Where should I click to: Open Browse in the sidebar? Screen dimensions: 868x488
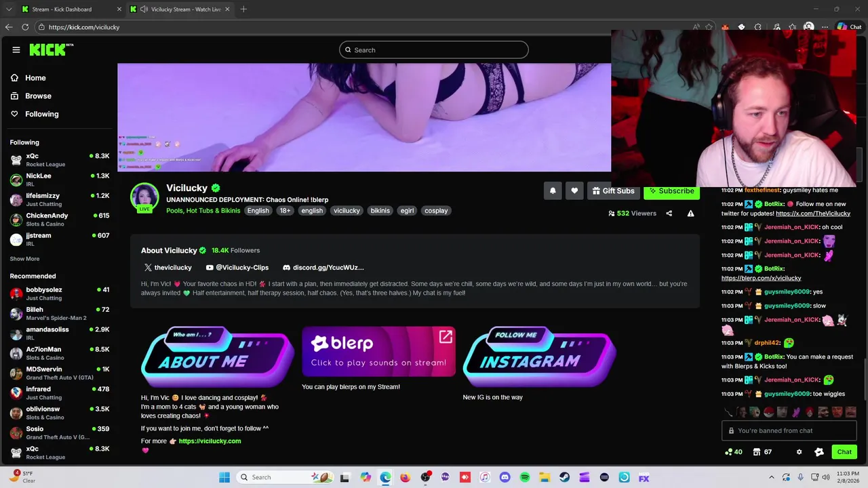coord(38,96)
